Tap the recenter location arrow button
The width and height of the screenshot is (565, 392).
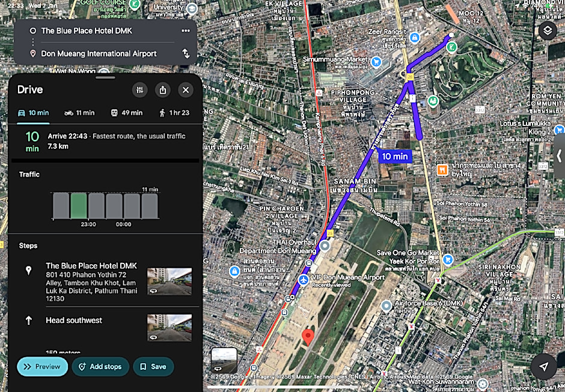click(543, 366)
